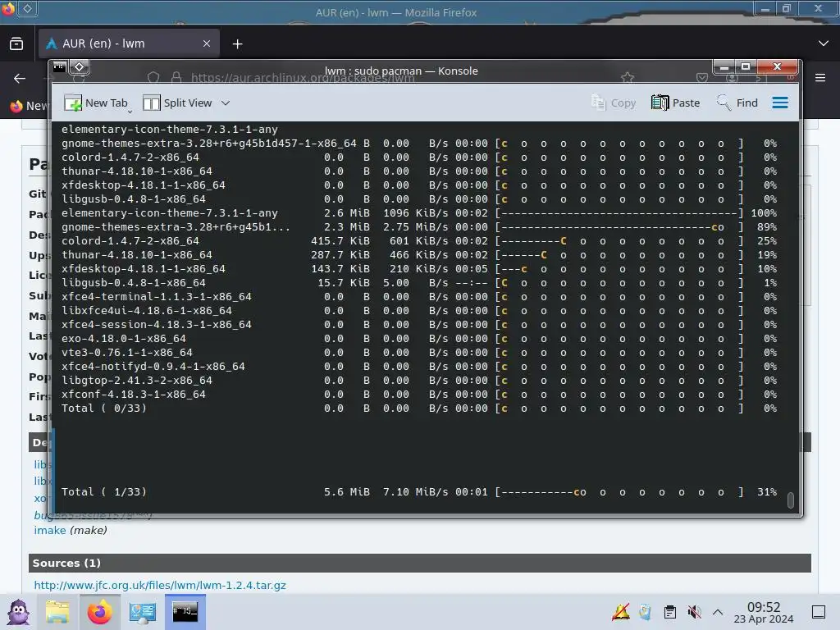Image resolution: width=840 pixels, height=630 pixels.
Task: Click the show desktop button
Action: 819,612
